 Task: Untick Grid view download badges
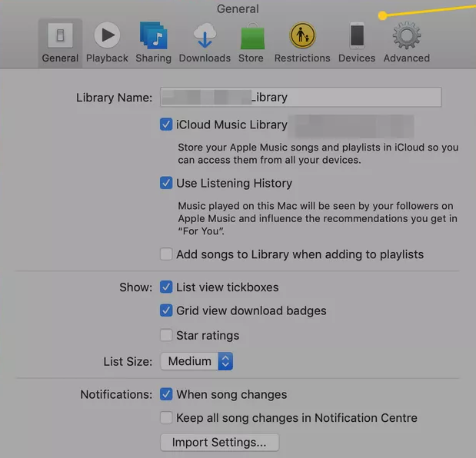pyautogui.click(x=166, y=310)
